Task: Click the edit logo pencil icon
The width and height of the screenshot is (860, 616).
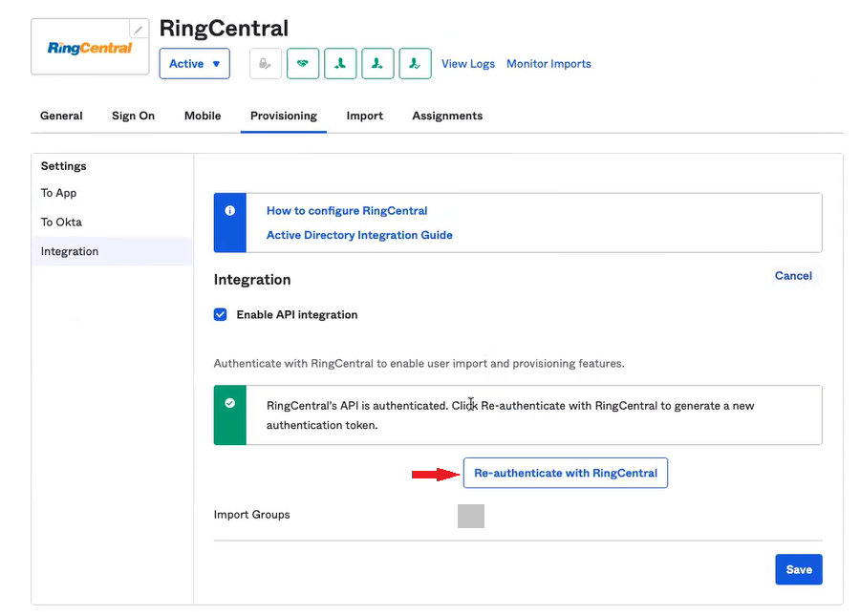Action: tap(139, 29)
